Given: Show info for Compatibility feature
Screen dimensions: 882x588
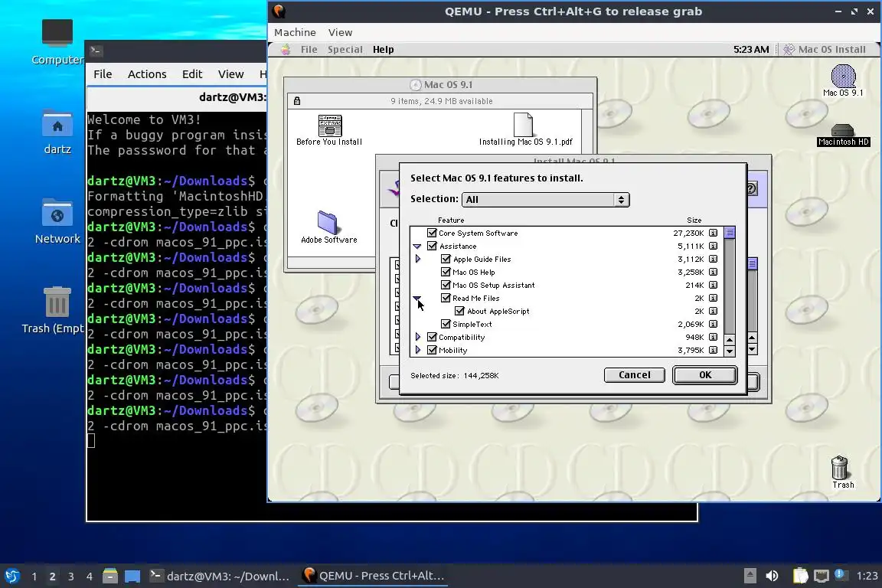Looking at the screenshot, I should coord(713,336).
